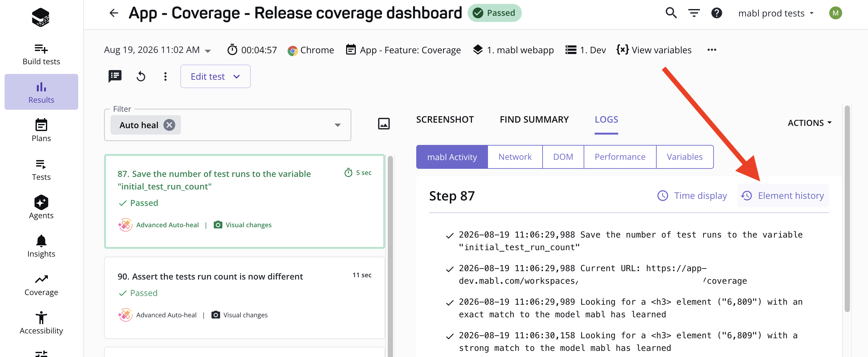Open Tests in sidebar
Viewport: 868px width, 357px height.
pyautogui.click(x=41, y=169)
